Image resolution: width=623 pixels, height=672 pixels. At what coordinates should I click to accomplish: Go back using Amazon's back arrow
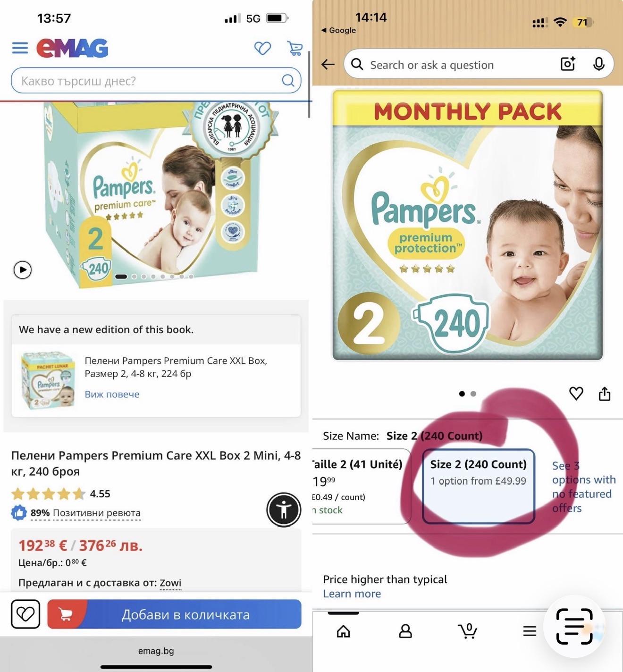328,65
